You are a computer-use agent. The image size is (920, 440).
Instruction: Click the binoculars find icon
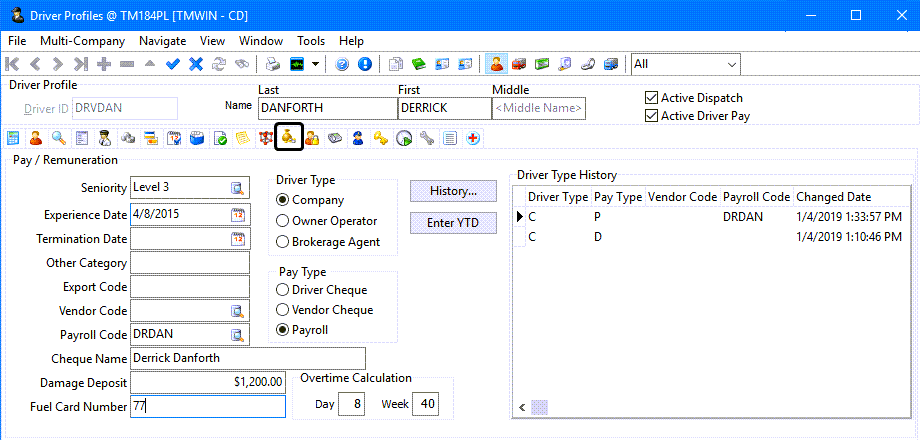pos(241,64)
